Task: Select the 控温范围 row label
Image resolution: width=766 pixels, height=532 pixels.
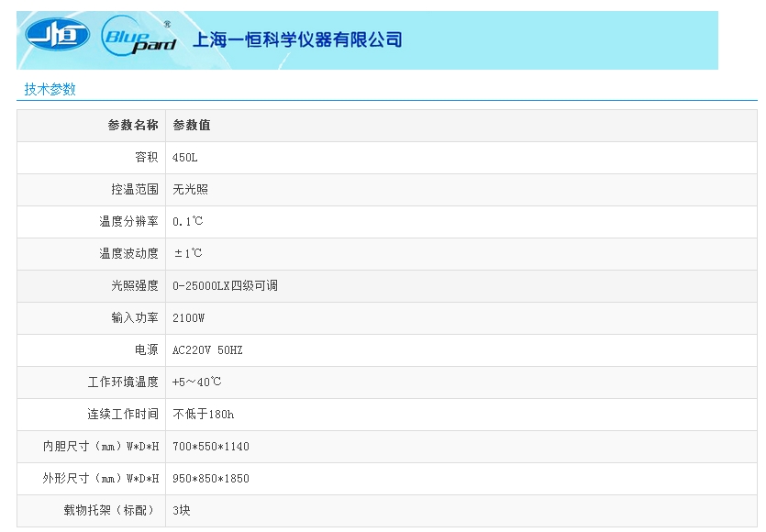Action: pos(135,190)
